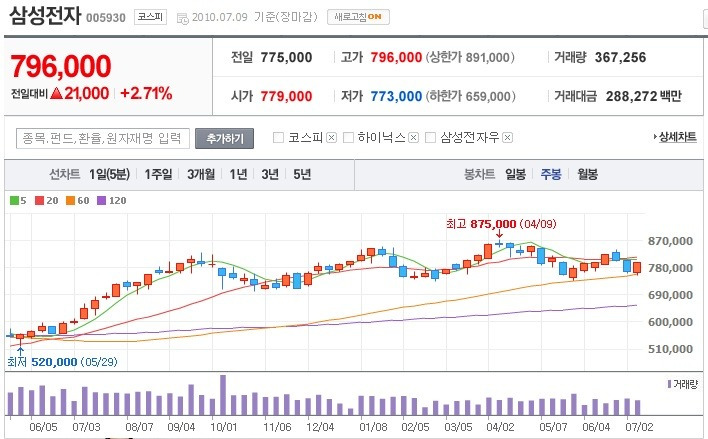The width and height of the screenshot is (708, 439).
Task: Select the 1주일 line chart tab
Action: point(158,174)
